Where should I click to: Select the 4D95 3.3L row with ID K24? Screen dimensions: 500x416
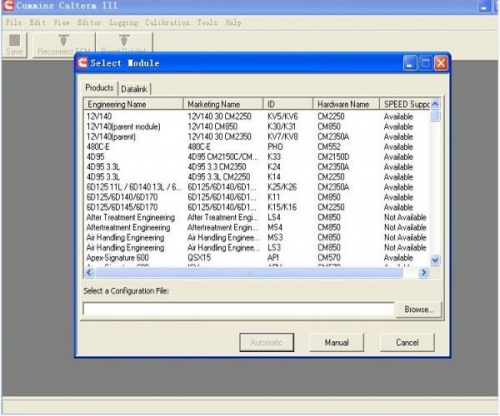pos(257,167)
